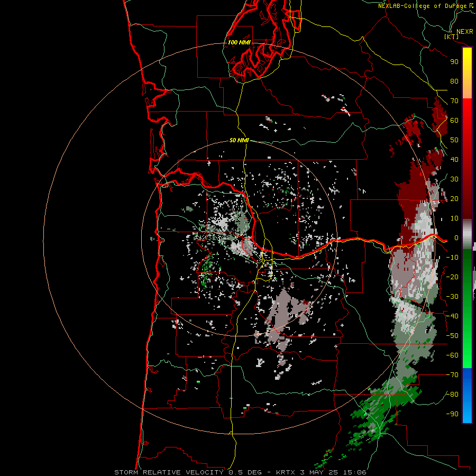
Task: Click the -80 value on the velocity scale
Action: pos(452,395)
